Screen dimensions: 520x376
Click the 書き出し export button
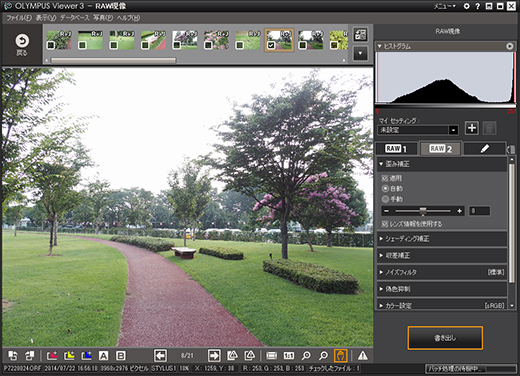[x=445, y=338]
